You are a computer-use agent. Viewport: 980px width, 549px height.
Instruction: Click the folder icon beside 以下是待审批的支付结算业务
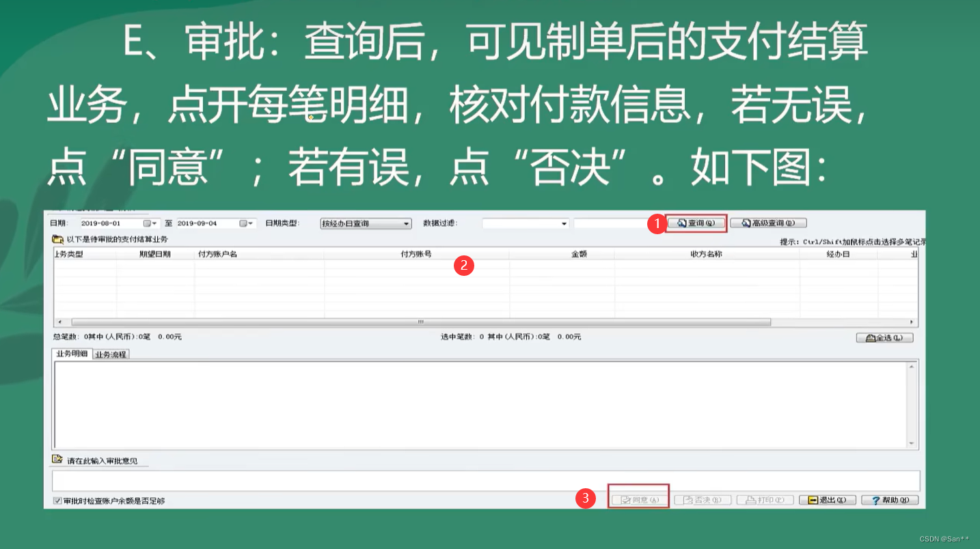[x=57, y=239]
